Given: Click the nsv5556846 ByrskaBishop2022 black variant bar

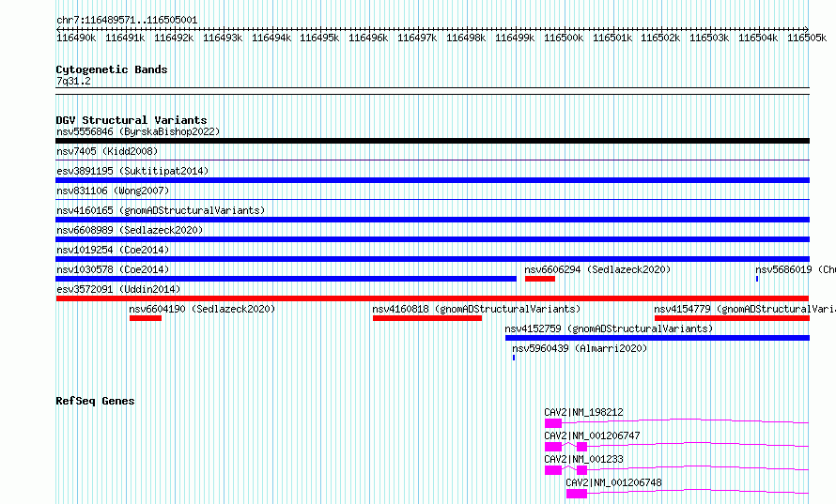Looking at the screenshot, I should [x=432, y=141].
